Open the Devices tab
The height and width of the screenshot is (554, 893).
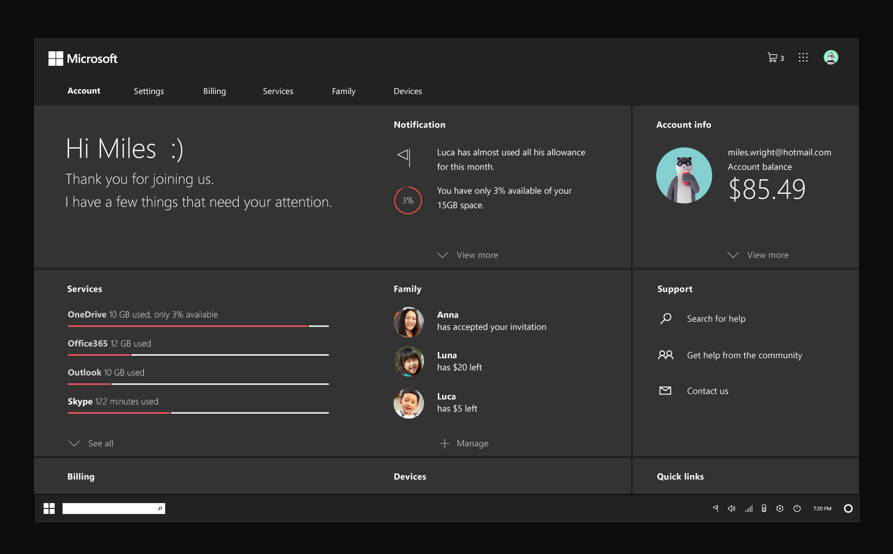[407, 91]
